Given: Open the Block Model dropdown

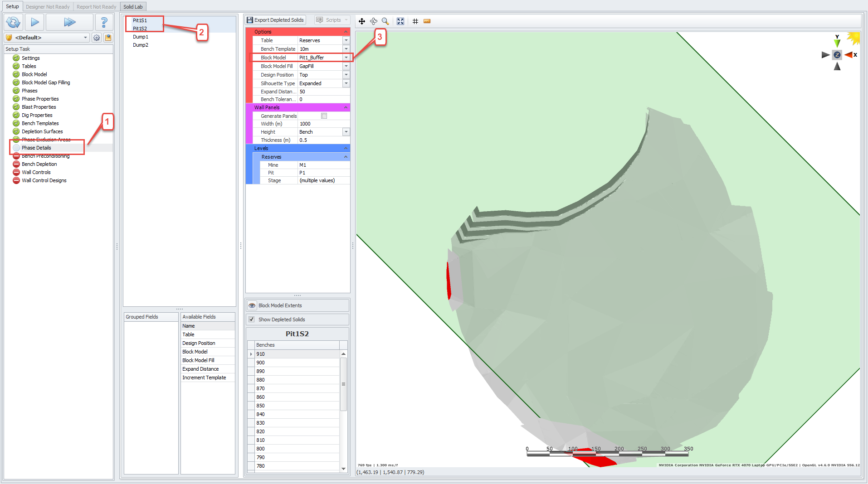Looking at the screenshot, I should click(x=346, y=58).
